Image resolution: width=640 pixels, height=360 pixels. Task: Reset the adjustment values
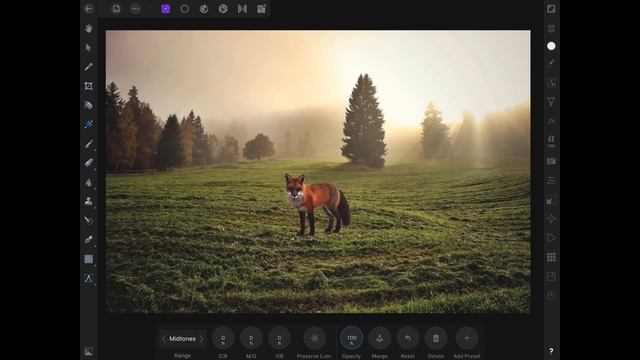[x=408, y=338]
